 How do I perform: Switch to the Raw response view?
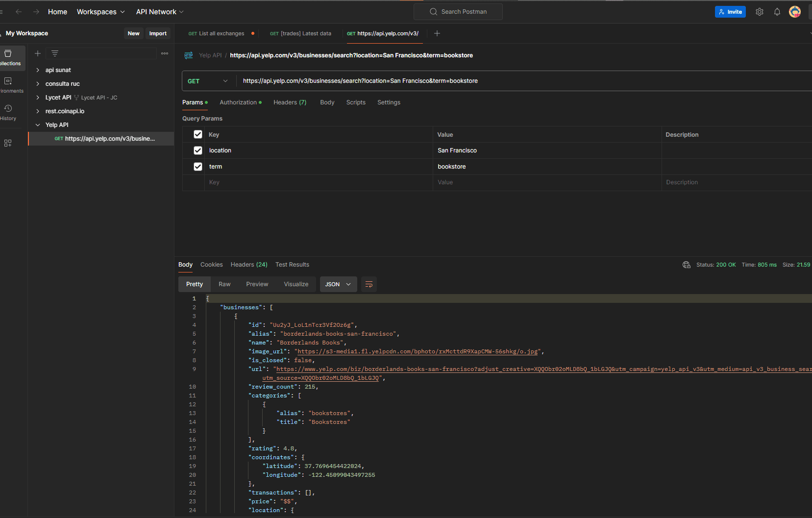[224, 284]
